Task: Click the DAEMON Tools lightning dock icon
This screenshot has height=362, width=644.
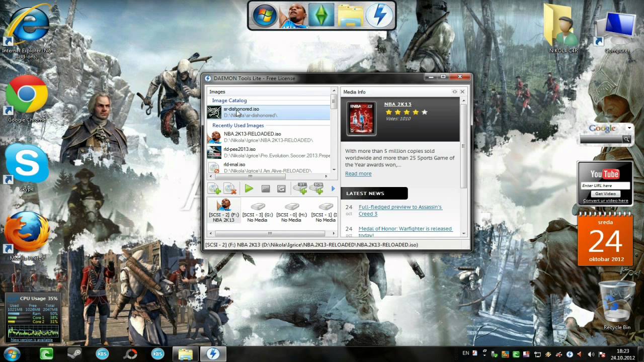Action: (x=379, y=15)
